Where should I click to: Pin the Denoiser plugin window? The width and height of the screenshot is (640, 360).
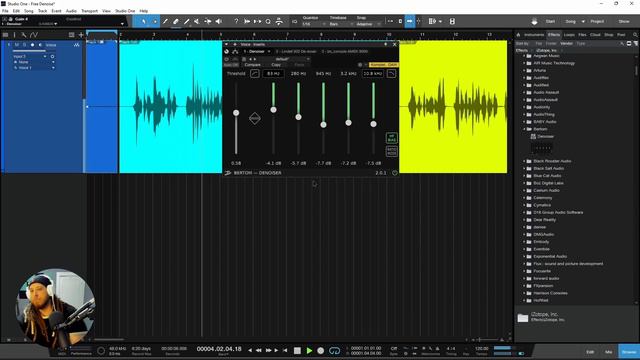point(385,44)
